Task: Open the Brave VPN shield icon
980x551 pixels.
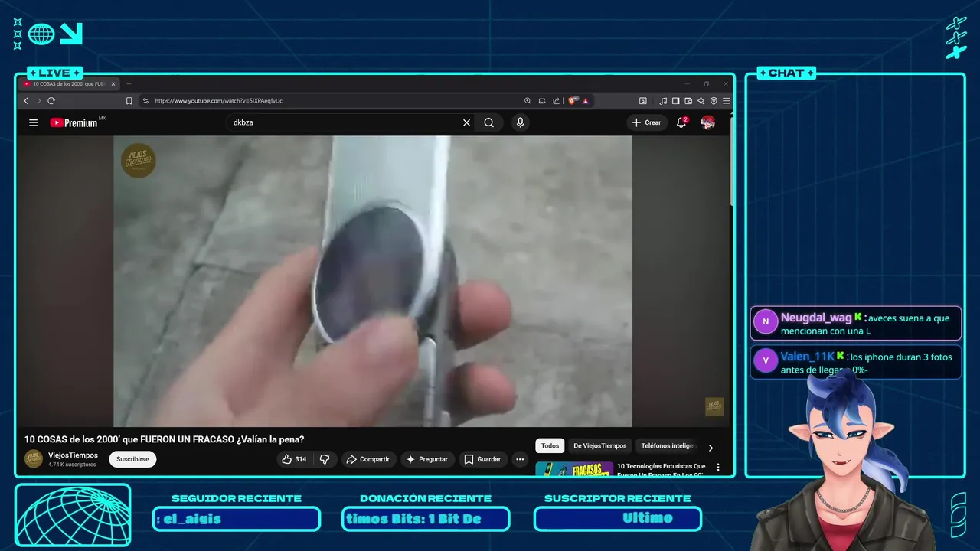Action: click(x=714, y=101)
